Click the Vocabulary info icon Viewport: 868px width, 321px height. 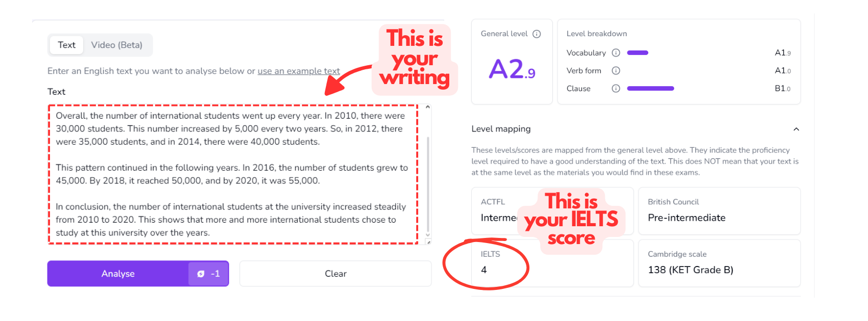pos(616,52)
